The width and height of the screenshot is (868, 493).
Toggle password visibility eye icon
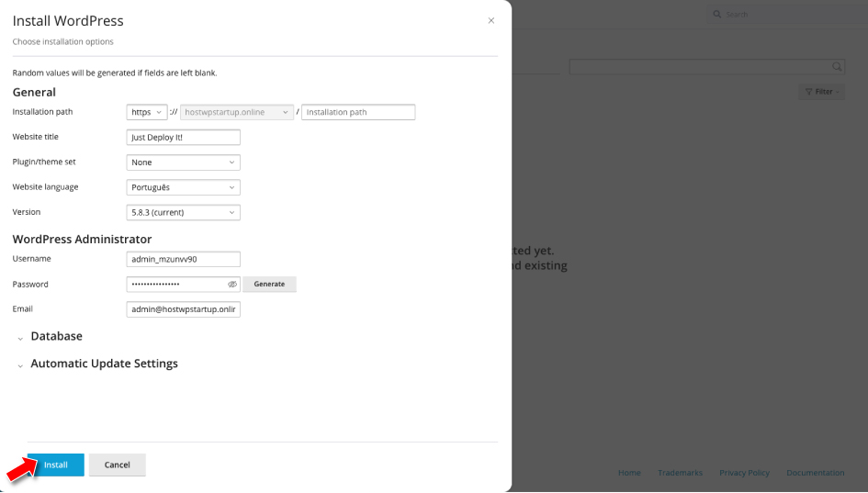point(232,285)
